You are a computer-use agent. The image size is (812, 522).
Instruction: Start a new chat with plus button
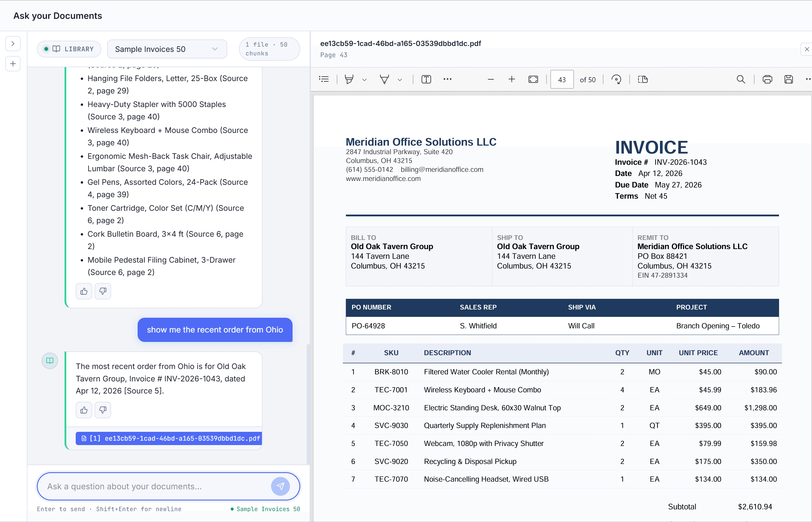point(13,63)
